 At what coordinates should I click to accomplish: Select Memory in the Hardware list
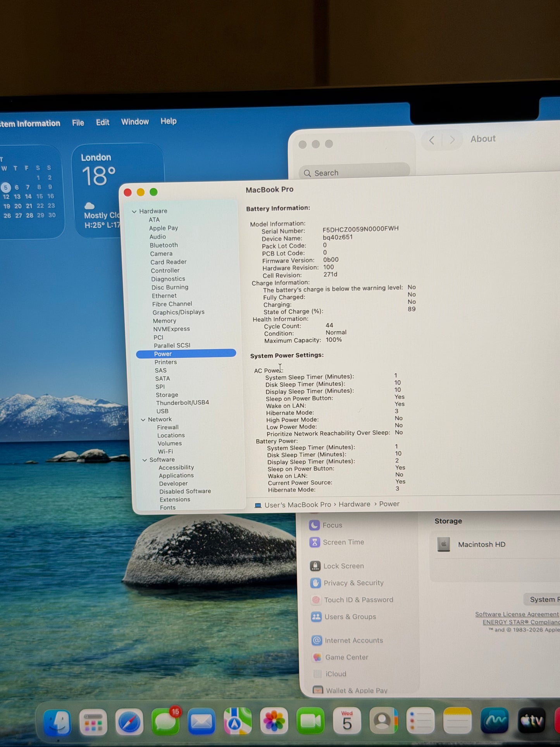pos(165,321)
